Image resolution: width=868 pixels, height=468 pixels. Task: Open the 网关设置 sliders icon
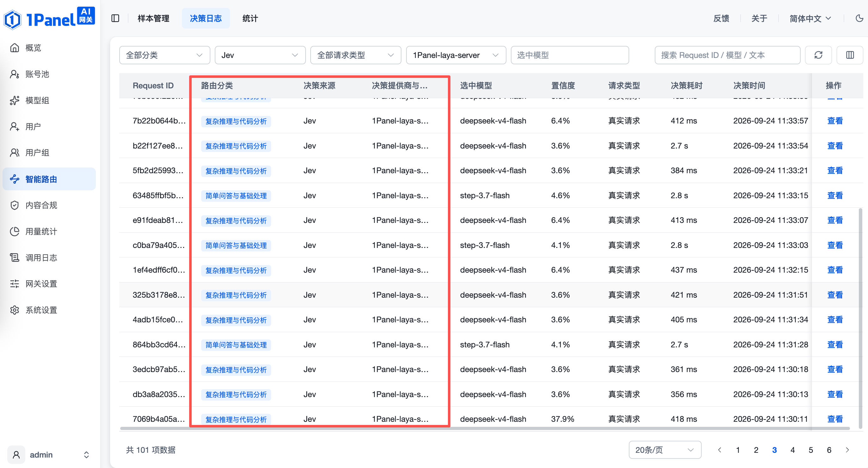(15, 284)
